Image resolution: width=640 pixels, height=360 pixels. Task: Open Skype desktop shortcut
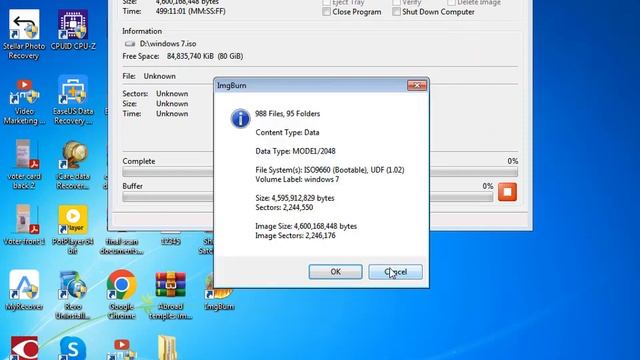coord(73,348)
